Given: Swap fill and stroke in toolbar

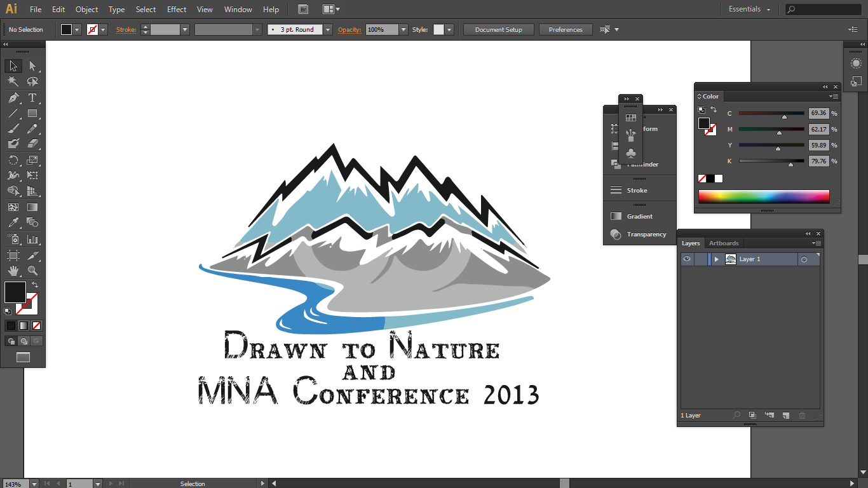Looking at the screenshot, I should 35,285.
